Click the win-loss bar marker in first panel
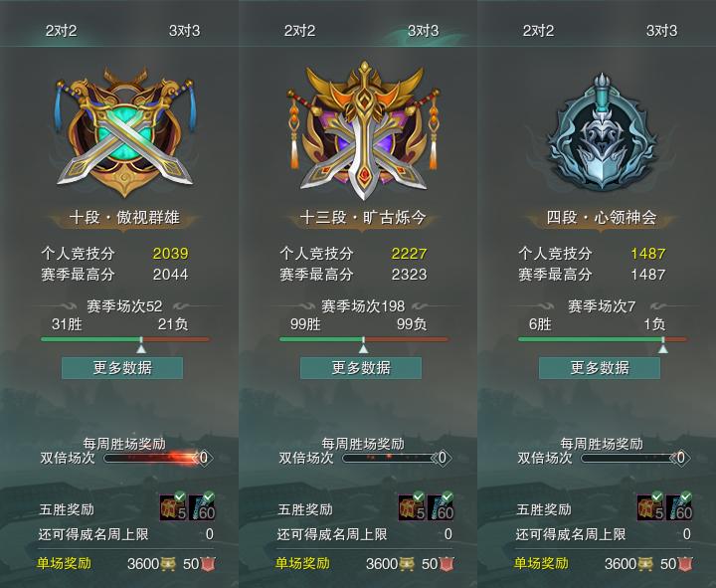The width and height of the screenshot is (716, 588). (x=141, y=345)
